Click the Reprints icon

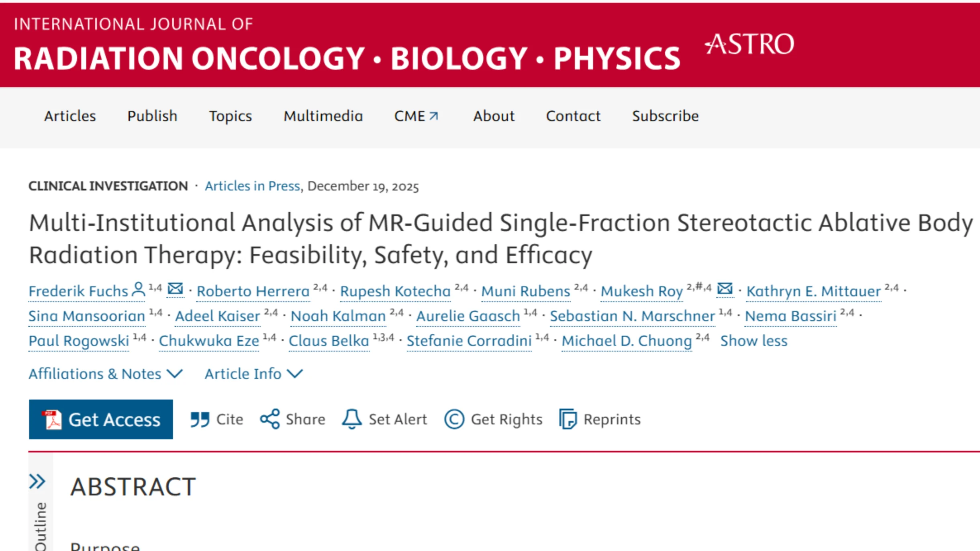pyautogui.click(x=567, y=419)
